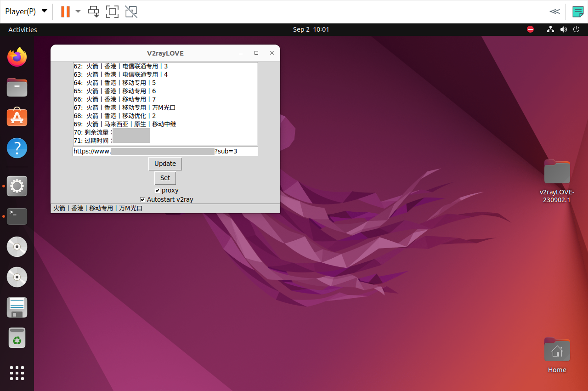The image size is (588, 391).
Task: Open the Terminal from the dock
Action: [17, 216]
